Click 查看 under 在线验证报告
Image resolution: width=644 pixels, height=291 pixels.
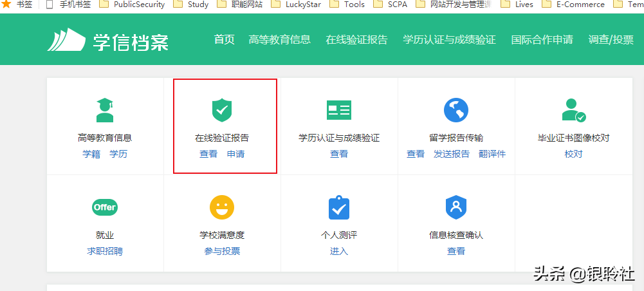coord(208,154)
